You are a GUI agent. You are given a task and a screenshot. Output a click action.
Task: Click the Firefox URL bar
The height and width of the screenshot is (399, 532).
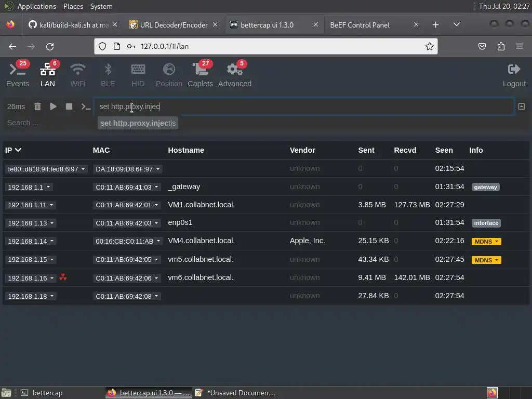pyautogui.click(x=265, y=46)
